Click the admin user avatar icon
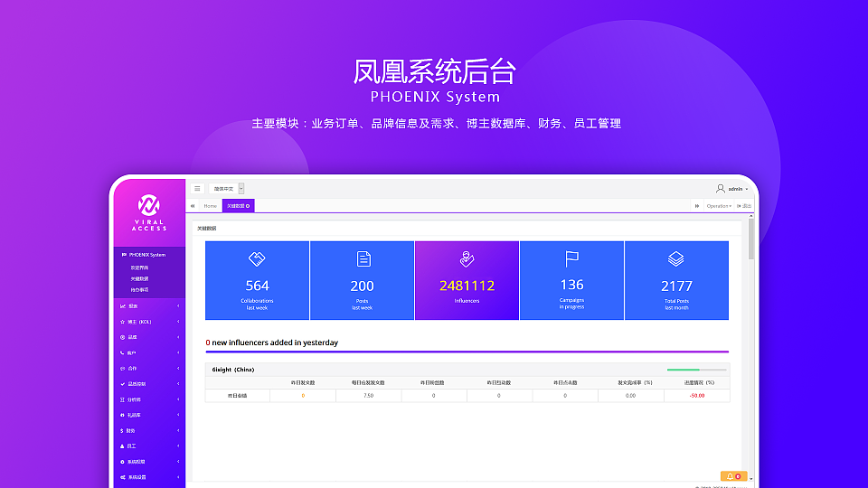Viewport: 868px width, 488px height. point(721,189)
